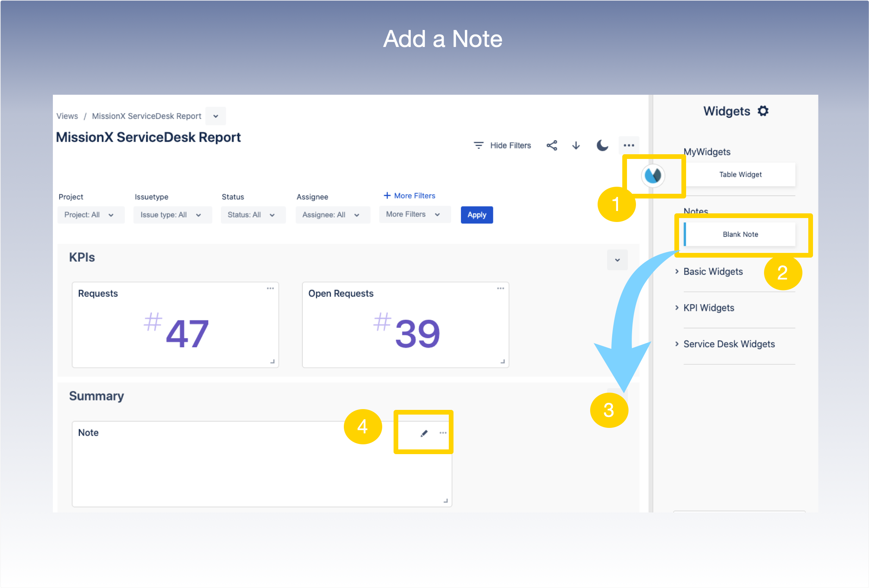Expand the Basic Widgets group
Viewport: 869px width, 588px height.
tap(712, 272)
